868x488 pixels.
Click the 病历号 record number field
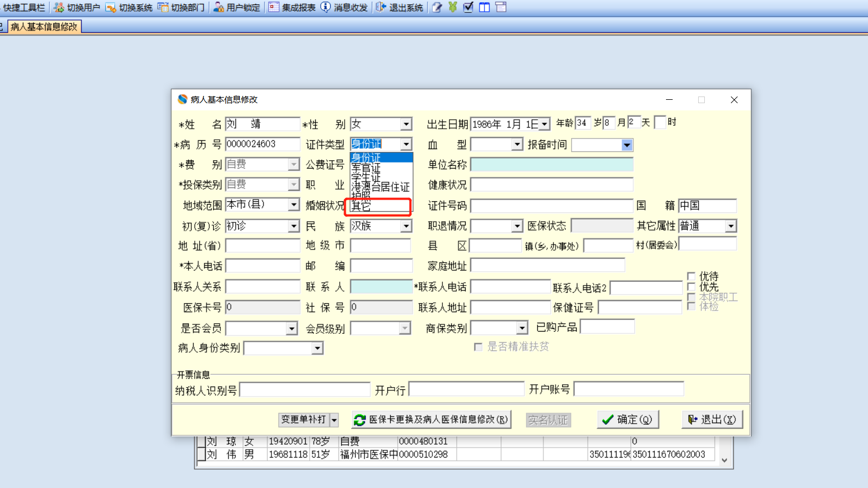263,144
